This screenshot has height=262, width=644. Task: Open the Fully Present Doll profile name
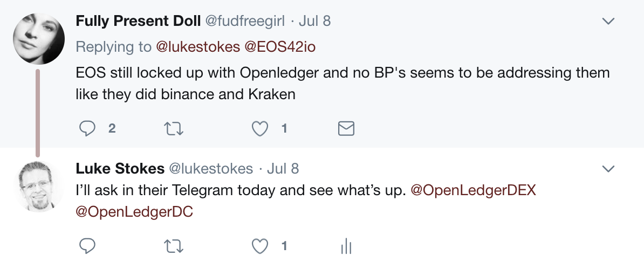(139, 21)
